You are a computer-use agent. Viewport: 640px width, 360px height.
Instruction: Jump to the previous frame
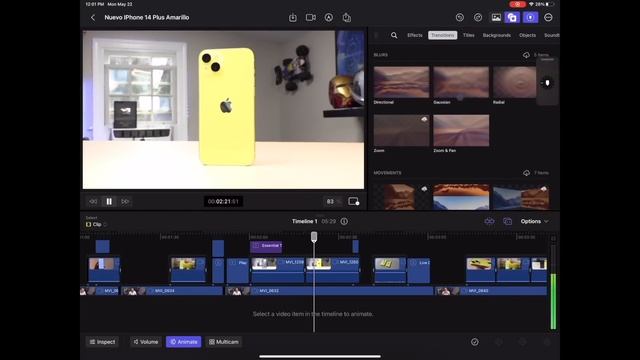click(93, 201)
